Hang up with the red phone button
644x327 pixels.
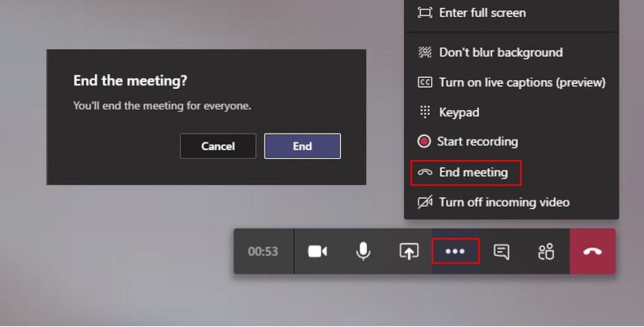pos(592,252)
